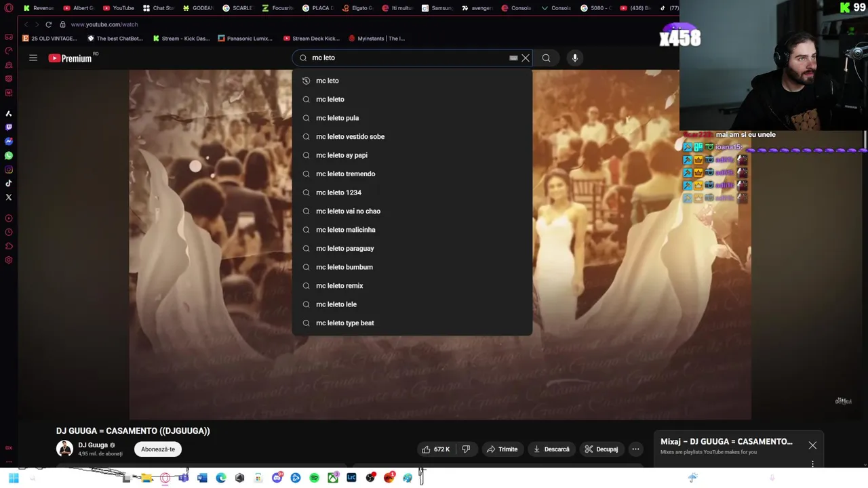Select history suggestion "mc leto"

tap(412, 81)
